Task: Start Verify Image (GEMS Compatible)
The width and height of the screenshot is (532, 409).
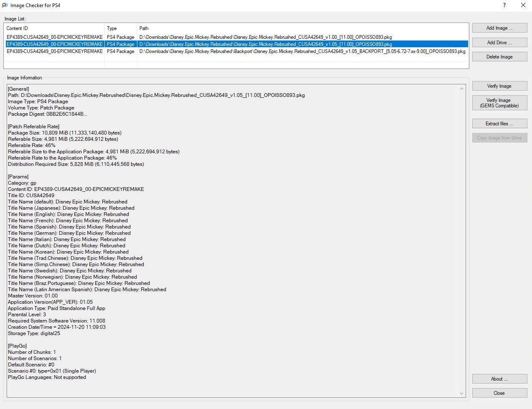Action: pyautogui.click(x=499, y=103)
